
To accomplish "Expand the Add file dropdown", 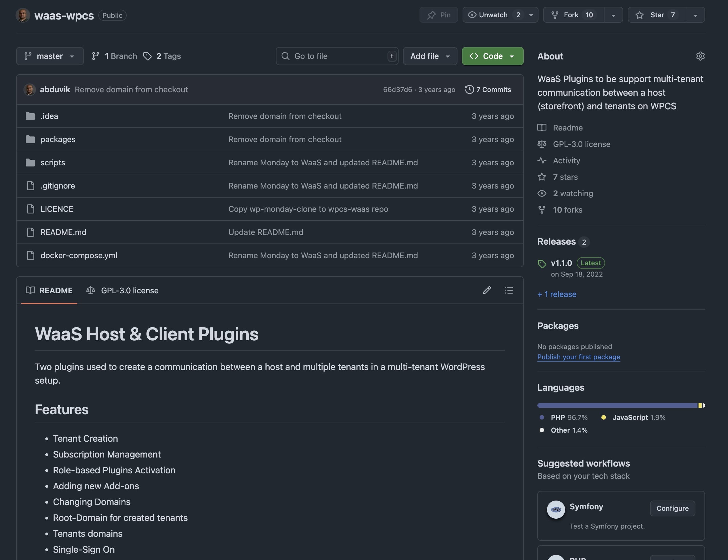I will click(430, 56).
